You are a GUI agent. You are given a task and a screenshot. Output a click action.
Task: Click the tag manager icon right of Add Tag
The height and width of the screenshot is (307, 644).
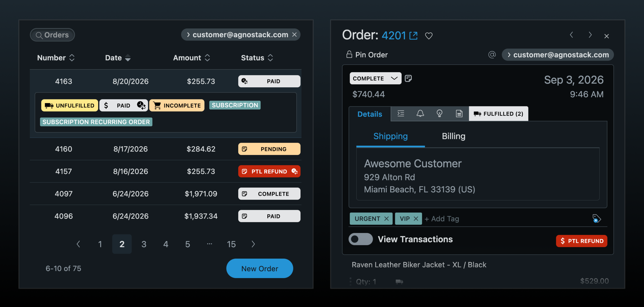(596, 218)
